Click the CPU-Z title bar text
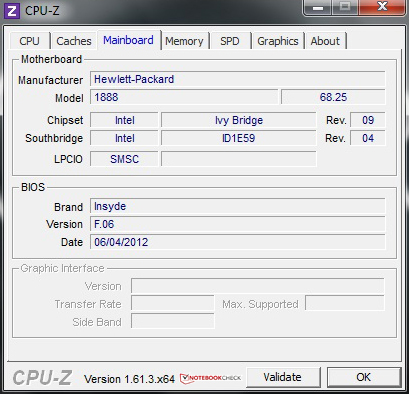 click(x=42, y=11)
